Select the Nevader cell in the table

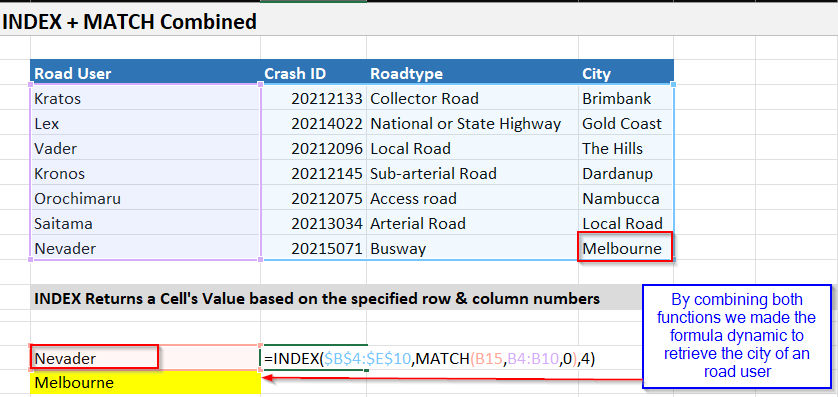(x=145, y=248)
